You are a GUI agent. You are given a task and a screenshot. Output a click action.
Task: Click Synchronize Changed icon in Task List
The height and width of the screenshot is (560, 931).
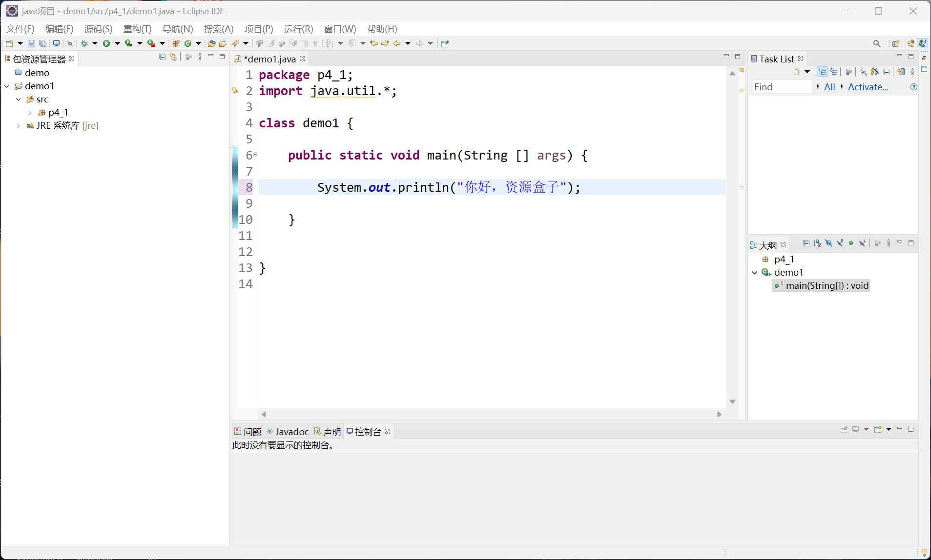[901, 72]
